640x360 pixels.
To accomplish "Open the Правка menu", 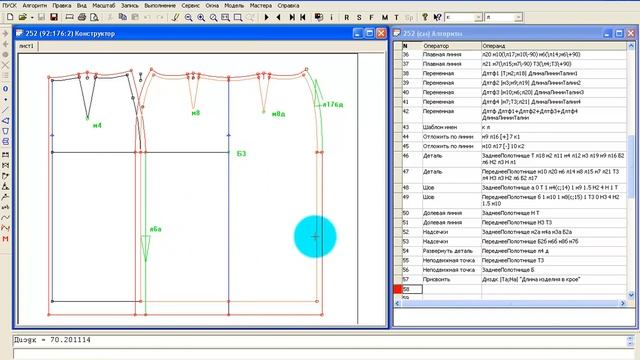I will [62, 6].
